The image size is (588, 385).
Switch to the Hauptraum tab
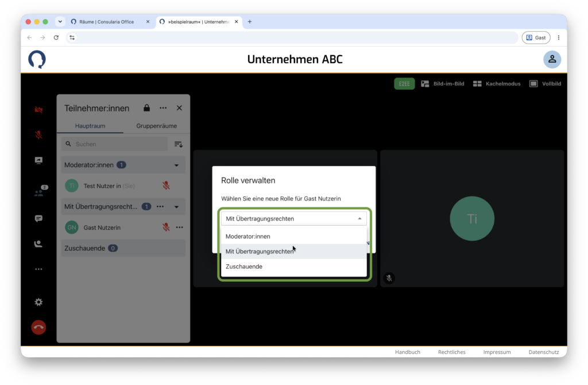[90, 126]
